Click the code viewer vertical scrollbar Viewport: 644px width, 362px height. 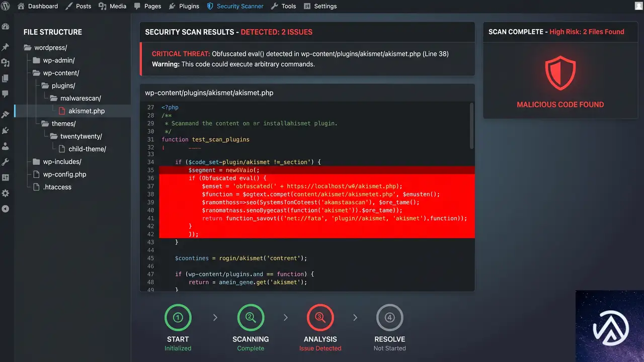pos(471,126)
